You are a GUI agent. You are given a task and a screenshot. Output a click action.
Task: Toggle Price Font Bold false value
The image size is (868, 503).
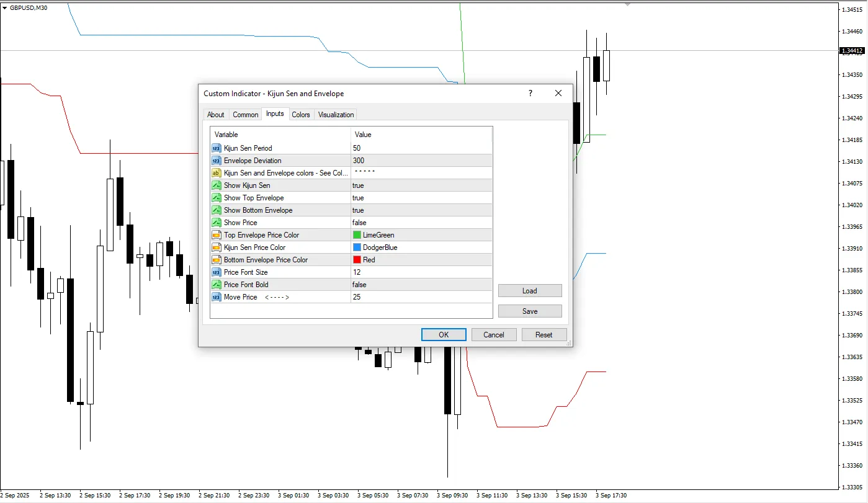coord(359,285)
